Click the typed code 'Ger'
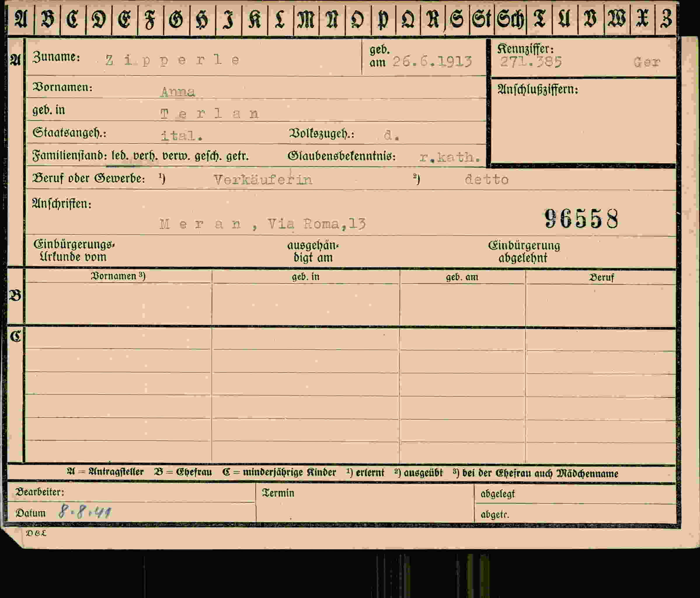This screenshot has width=700, height=598. (647, 62)
